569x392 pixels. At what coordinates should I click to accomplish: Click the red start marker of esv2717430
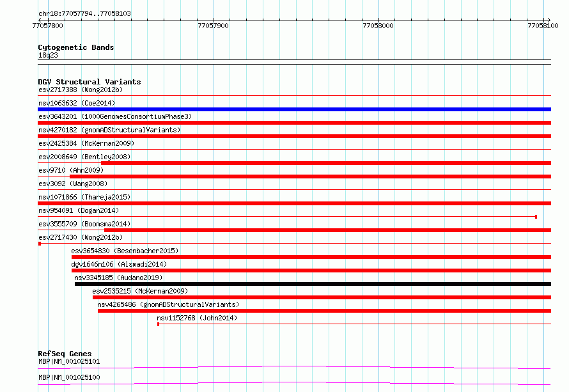pyautogui.click(x=40, y=244)
